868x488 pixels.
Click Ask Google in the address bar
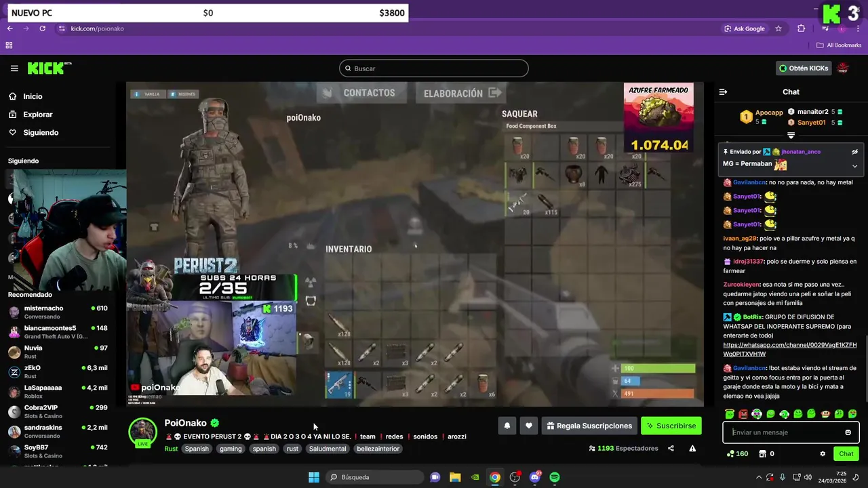click(x=745, y=28)
